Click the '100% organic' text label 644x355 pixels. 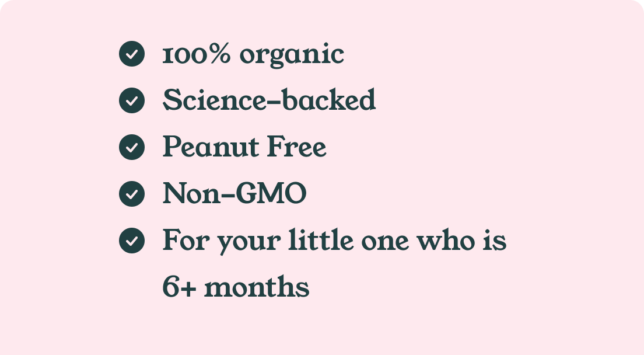click(253, 55)
